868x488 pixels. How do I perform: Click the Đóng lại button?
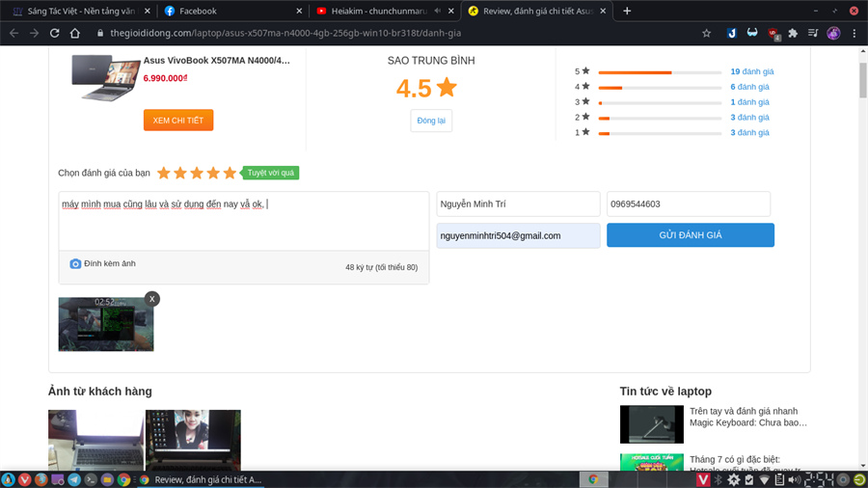click(431, 121)
